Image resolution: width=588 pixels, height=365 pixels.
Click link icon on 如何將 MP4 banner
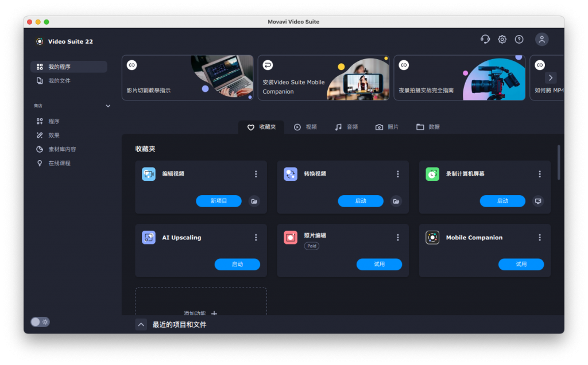coord(540,65)
